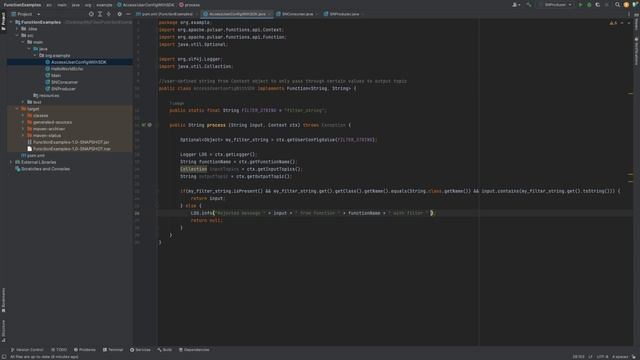Click the UTF-8 encoding in status bar
The width and height of the screenshot is (640, 360).
pos(602,357)
